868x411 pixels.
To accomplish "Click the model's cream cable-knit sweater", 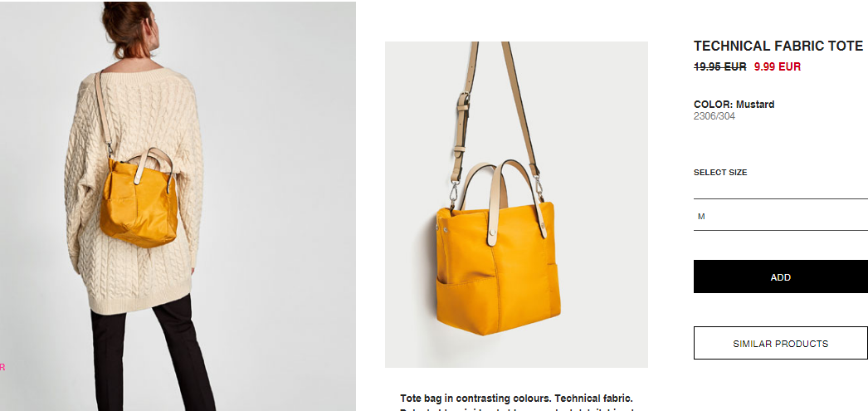I will coord(135,190).
